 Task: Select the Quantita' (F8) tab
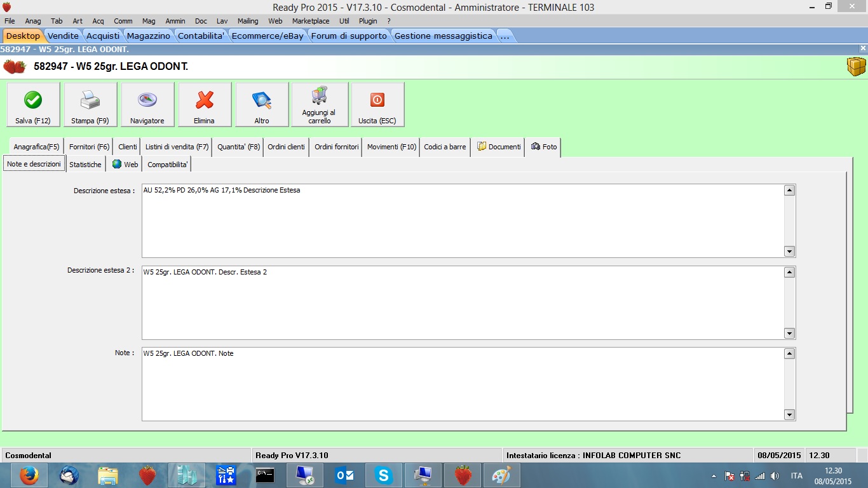238,147
